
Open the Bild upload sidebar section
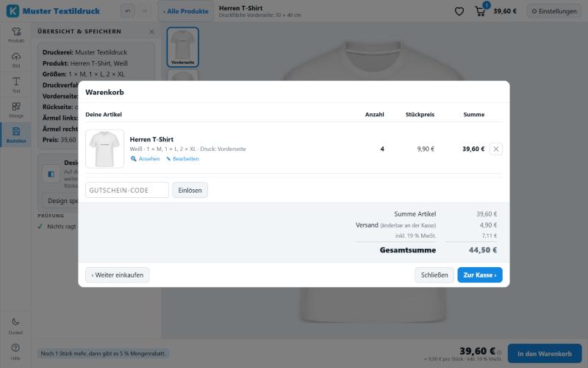click(x=16, y=60)
